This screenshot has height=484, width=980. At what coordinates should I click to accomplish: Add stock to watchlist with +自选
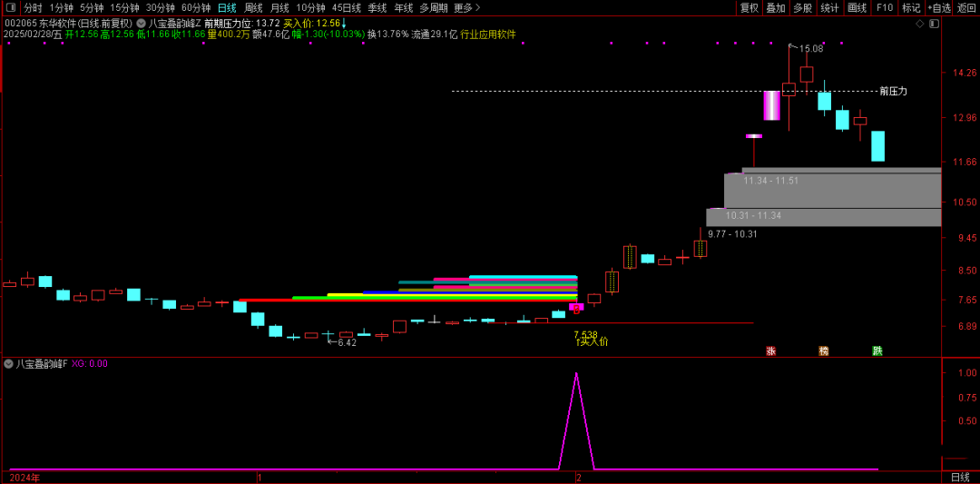tap(939, 8)
